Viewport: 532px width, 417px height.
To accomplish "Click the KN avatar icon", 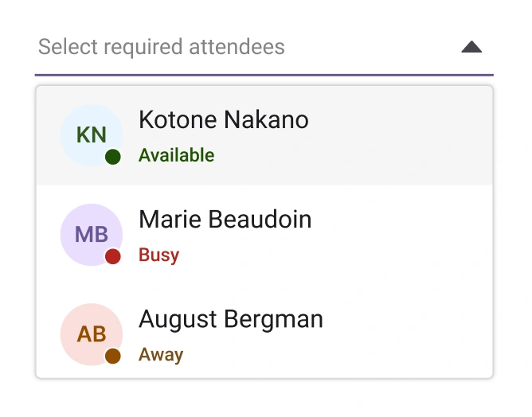I will 91,134.
